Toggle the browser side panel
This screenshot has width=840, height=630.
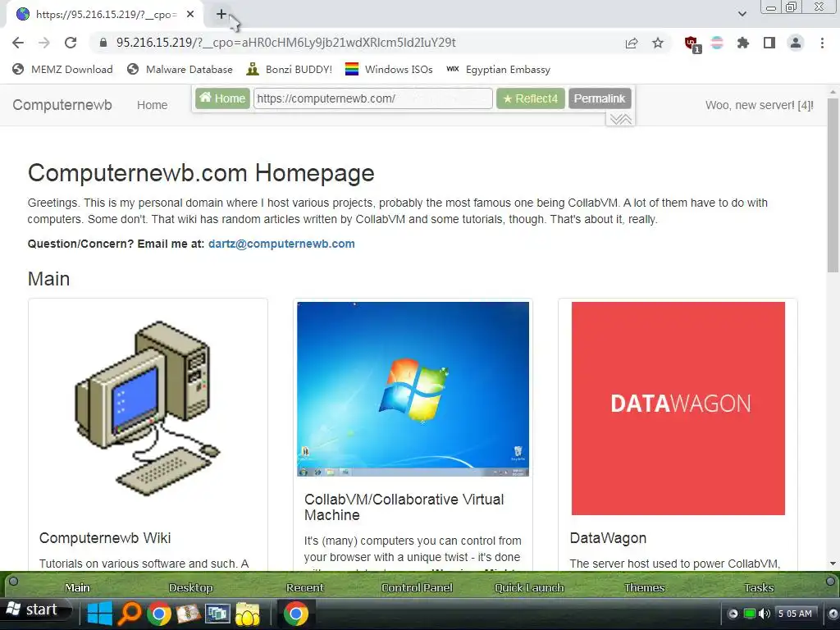(x=769, y=43)
